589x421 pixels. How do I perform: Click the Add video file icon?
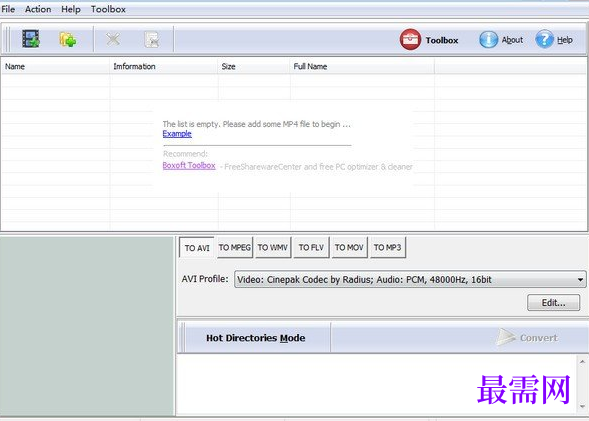coord(31,39)
